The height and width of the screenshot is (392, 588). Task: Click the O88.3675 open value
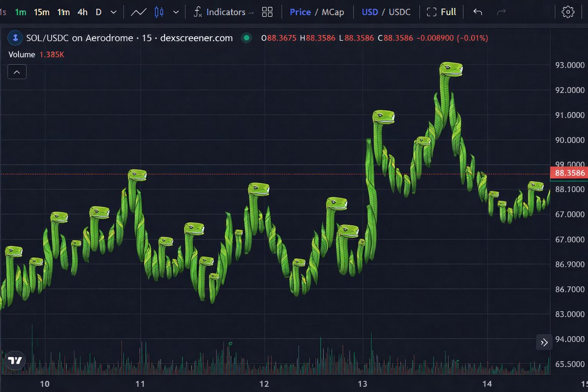point(279,38)
